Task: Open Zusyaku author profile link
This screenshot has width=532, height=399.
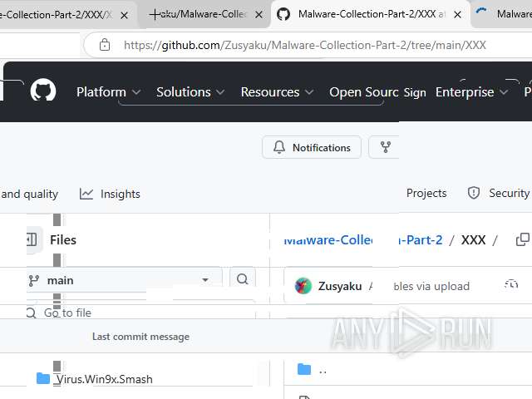Action: point(340,286)
